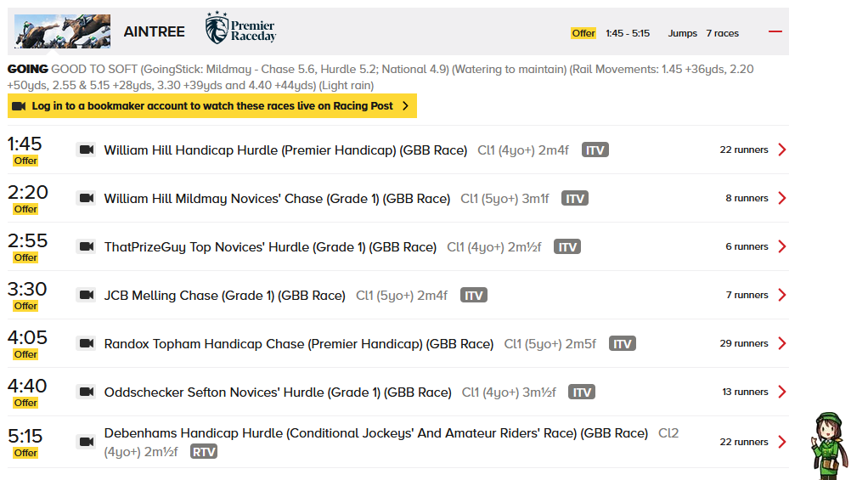Click video camera icon for 4:40 race
Image resolution: width=868 pixels, height=480 pixels.
[86, 392]
